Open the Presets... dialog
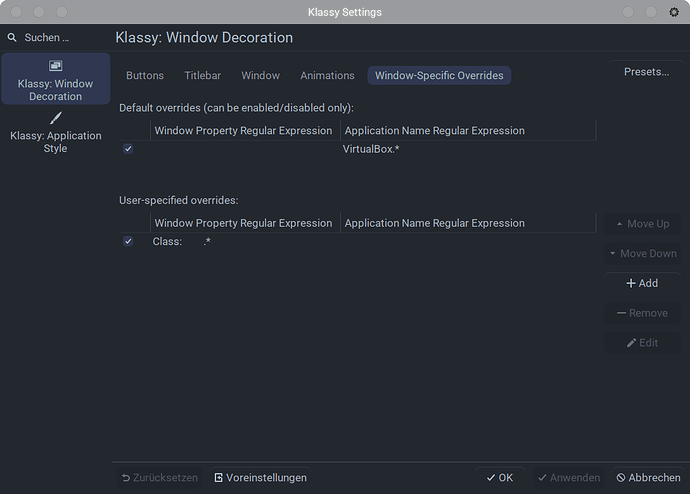This screenshot has height=494, width=690. click(x=646, y=72)
